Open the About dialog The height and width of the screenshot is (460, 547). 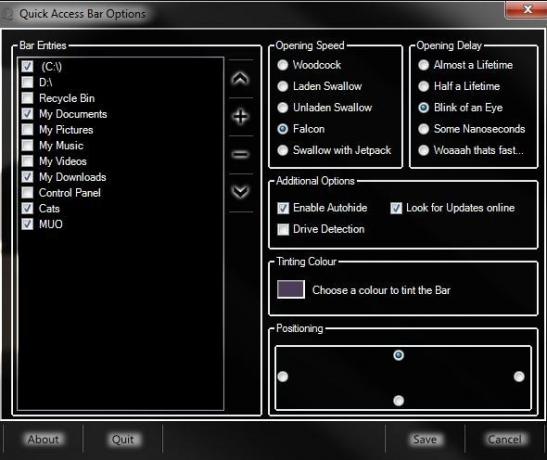pyautogui.click(x=43, y=439)
